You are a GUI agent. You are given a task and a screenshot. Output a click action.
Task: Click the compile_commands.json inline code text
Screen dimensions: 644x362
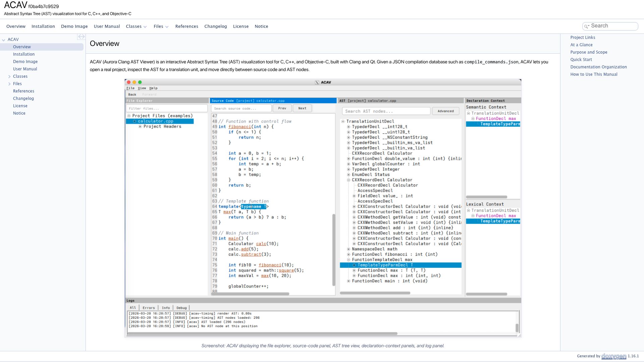(491, 62)
